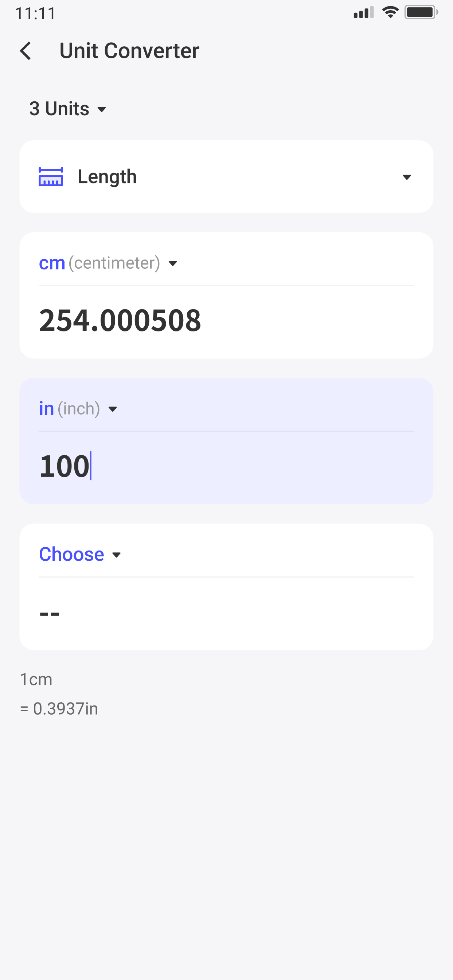Expand the Length category dropdown arrow
Image resolution: width=453 pixels, height=980 pixels.
tap(407, 177)
